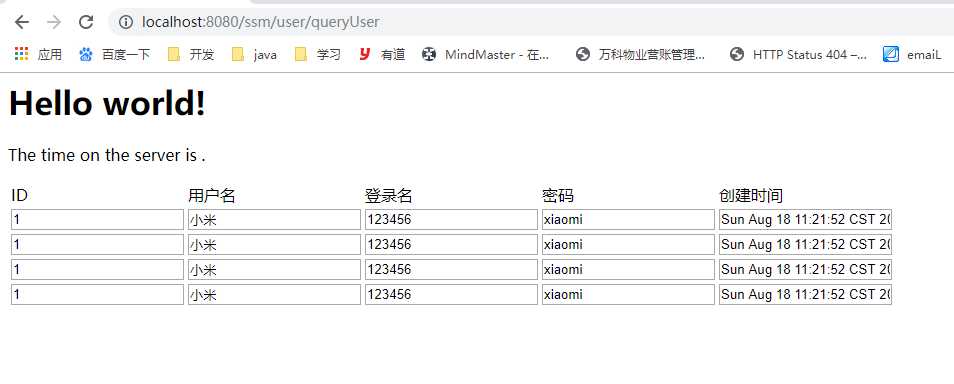Click the ID column header
The width and height of the screenshot is (954, 384).
[19, 196]
